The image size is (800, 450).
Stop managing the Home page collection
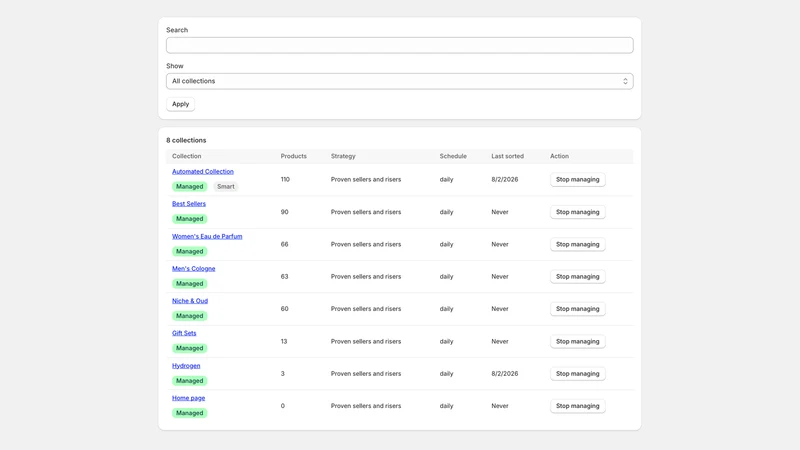(578, 406)
